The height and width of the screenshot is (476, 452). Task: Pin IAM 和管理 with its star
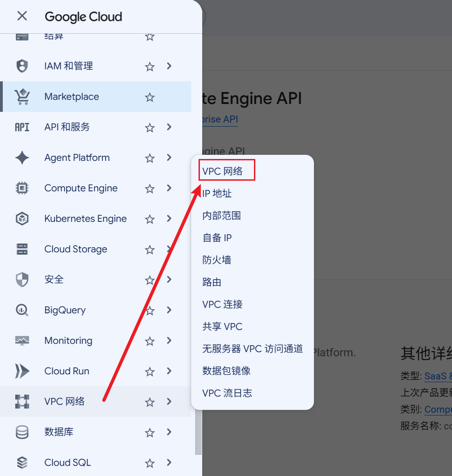tap(150, 67)
